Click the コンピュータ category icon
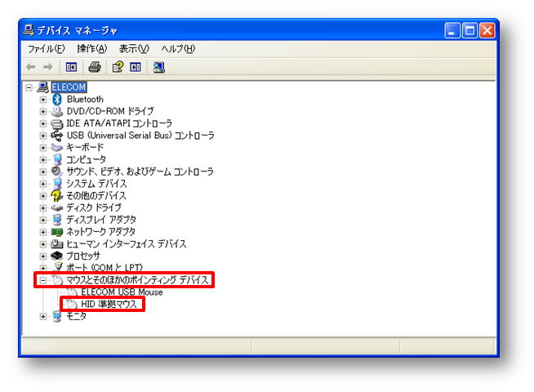534x392 pixels. coord(57,160)
